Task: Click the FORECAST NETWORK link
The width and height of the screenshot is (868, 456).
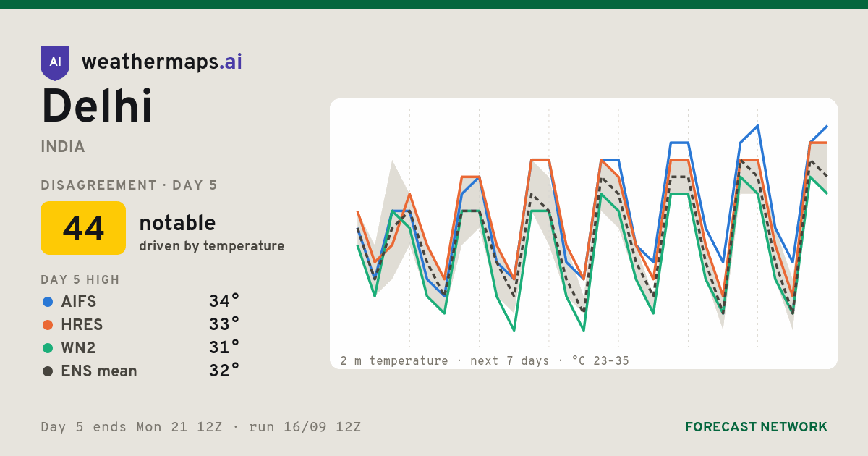Action: tap(756, 427)
